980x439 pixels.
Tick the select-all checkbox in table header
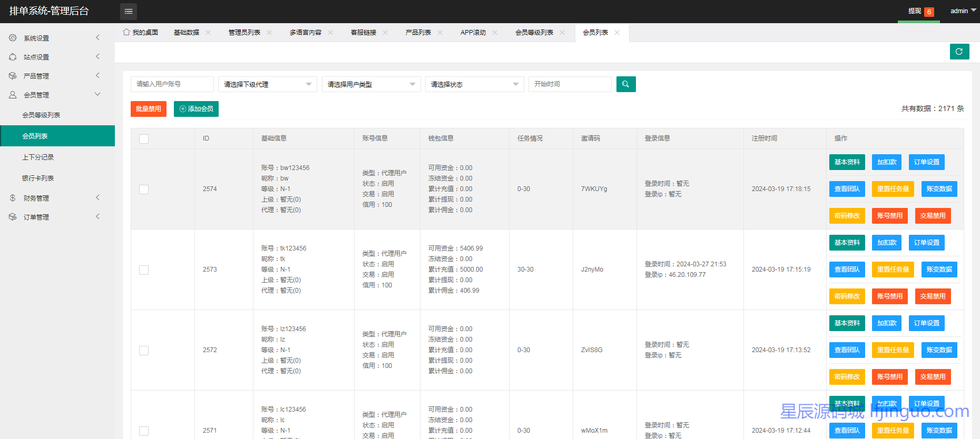[144, 139]
